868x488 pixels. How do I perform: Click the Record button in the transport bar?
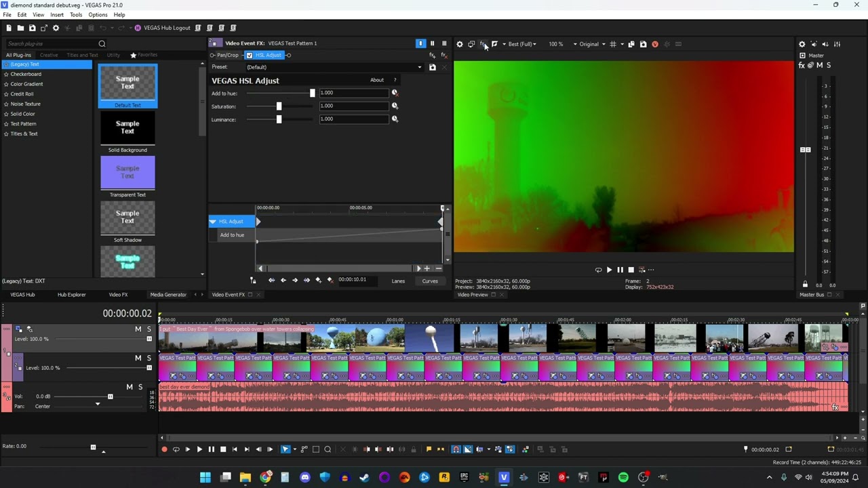coord(164,449)
